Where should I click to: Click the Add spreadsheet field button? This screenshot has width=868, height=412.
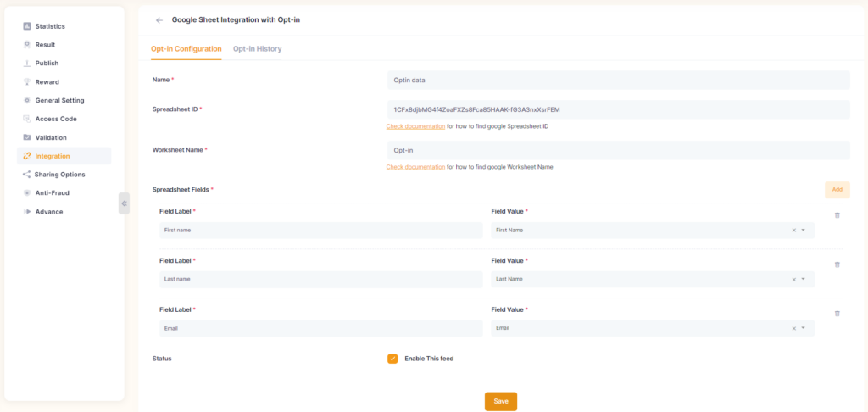coord(837,189)
